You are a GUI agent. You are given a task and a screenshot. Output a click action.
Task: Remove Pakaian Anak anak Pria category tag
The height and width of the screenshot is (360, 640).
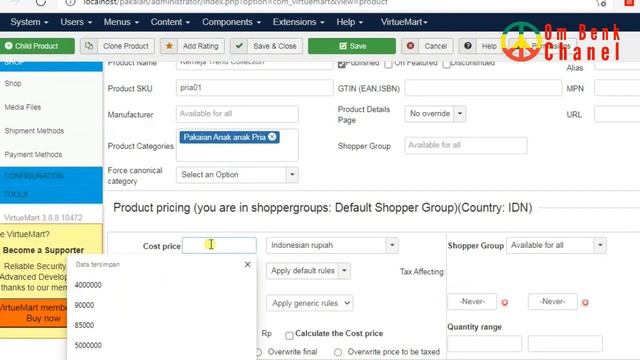(272, 137)
